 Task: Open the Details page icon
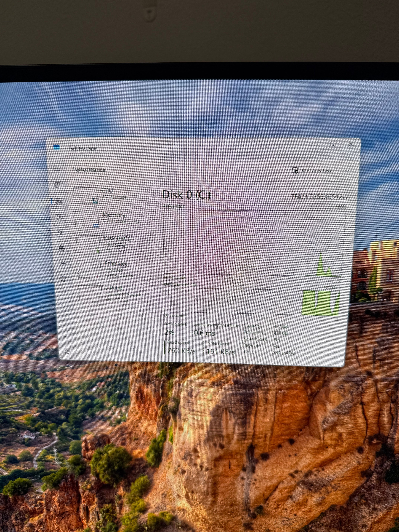point(63,264)
